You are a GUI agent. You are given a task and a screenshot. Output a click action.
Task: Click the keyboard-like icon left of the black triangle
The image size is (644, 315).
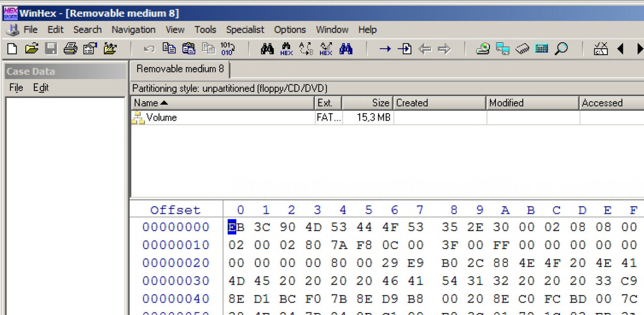601,49
